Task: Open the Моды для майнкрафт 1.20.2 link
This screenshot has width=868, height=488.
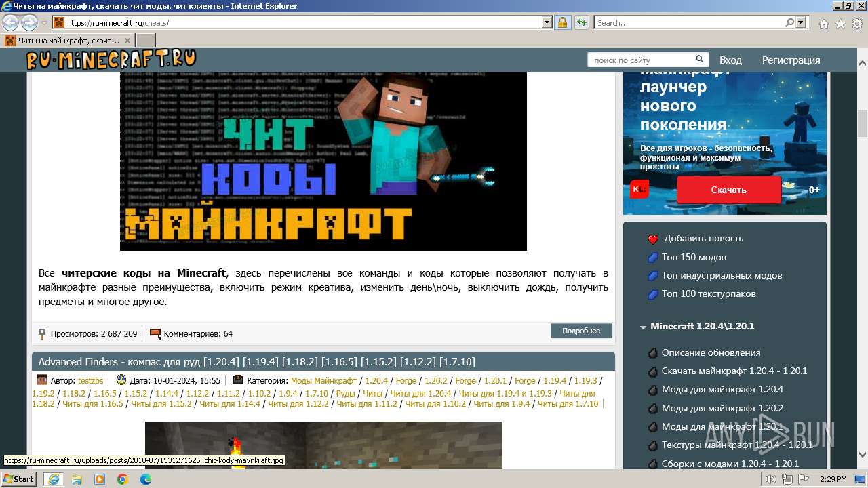Action: coord(722,409)
